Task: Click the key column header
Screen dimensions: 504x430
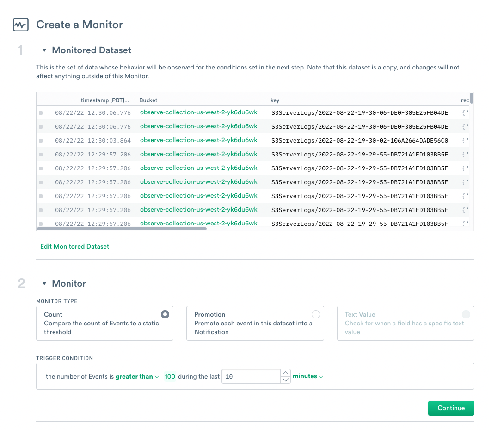Action: coord(275,100)
